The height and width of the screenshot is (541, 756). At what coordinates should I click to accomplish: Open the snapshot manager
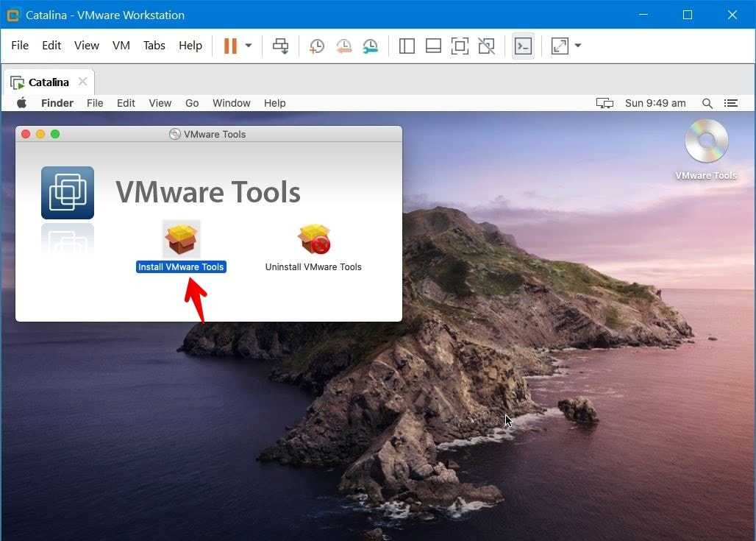click(x=371, y=46)
